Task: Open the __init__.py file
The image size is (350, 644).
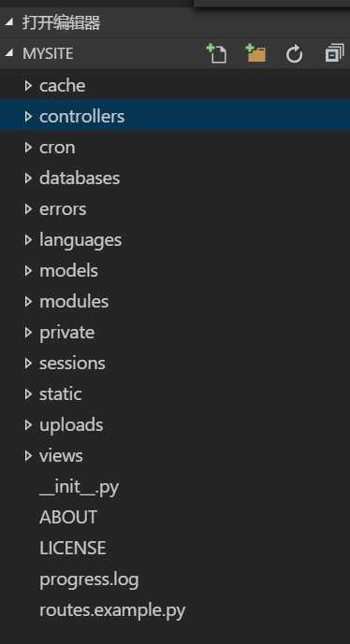Action: (x=175, y=487)
